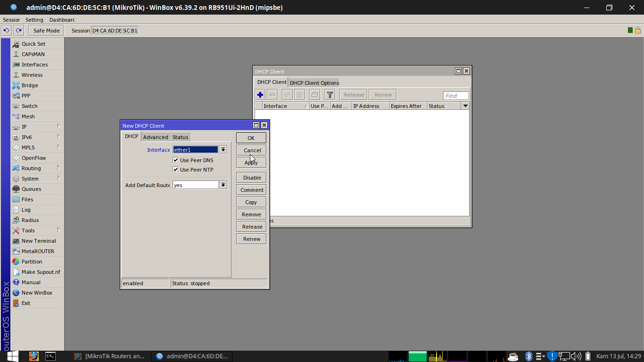Expand the IP submenu arrow
Image resolution: width=644 pixels, height=362 pixels.
[59, 126]
